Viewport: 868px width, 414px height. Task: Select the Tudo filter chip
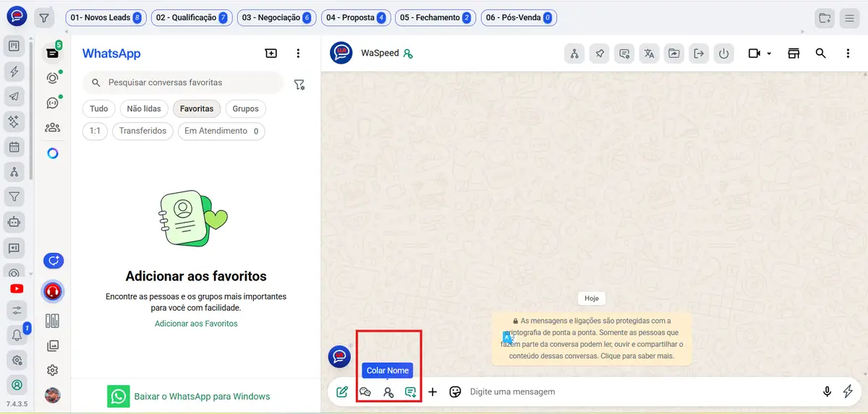click(x=99, y=109)
